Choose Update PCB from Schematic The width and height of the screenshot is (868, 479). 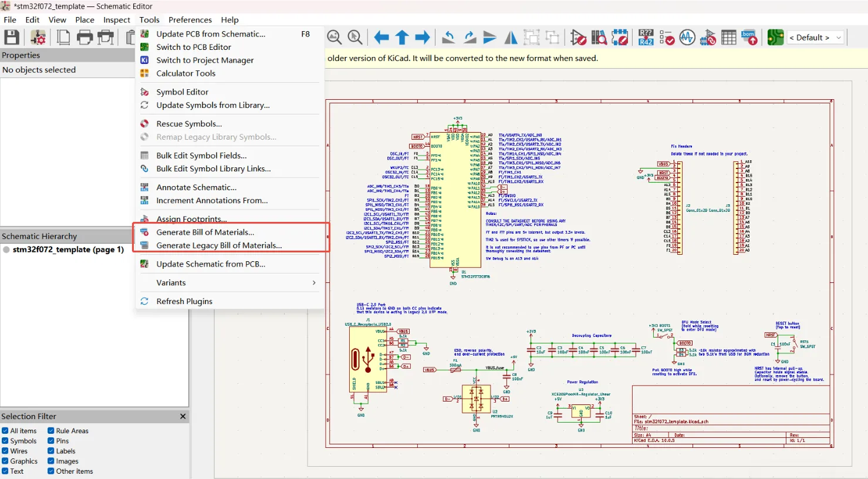tap(229, 34)
